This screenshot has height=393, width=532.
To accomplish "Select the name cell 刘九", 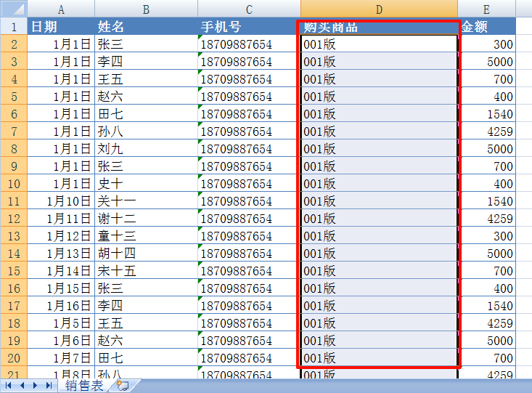I will (x=146, y=148).
